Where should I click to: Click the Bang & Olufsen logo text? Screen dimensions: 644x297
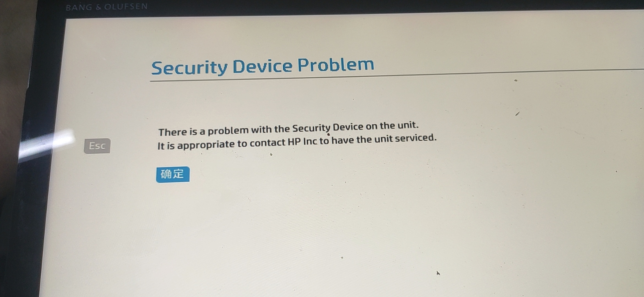[107, 7]
